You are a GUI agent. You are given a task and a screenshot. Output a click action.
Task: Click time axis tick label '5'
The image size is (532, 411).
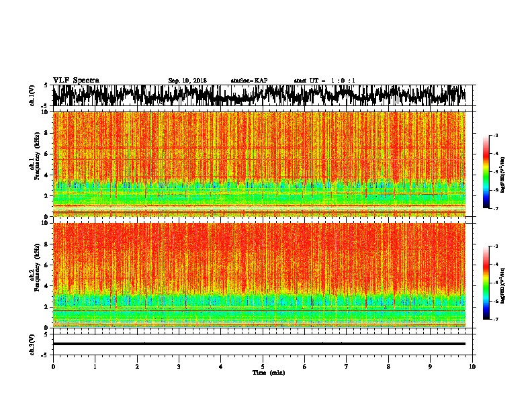click(x=263, y=367)
